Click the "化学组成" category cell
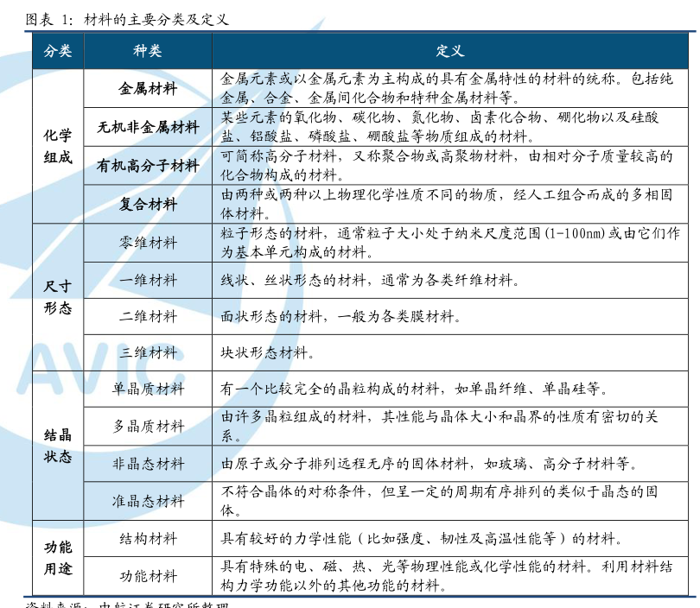This screenshot has width=700, height=608. click(x=58, y=146)
